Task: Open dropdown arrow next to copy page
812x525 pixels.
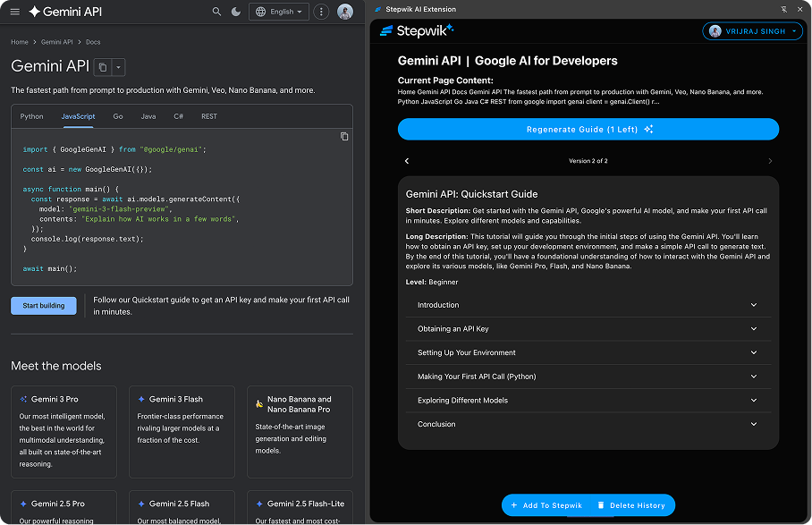Action: [119, 67]
